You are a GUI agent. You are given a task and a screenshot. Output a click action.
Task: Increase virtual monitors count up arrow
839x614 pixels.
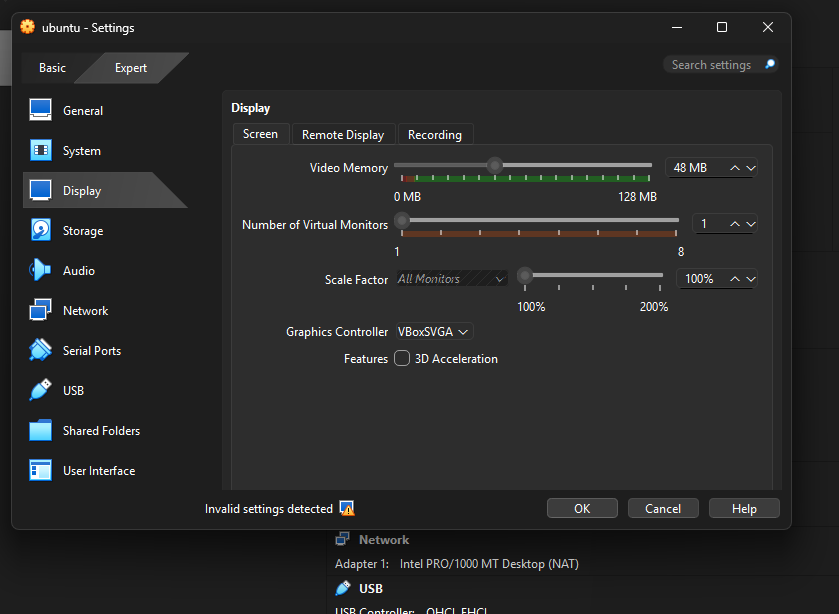(735, 224)
